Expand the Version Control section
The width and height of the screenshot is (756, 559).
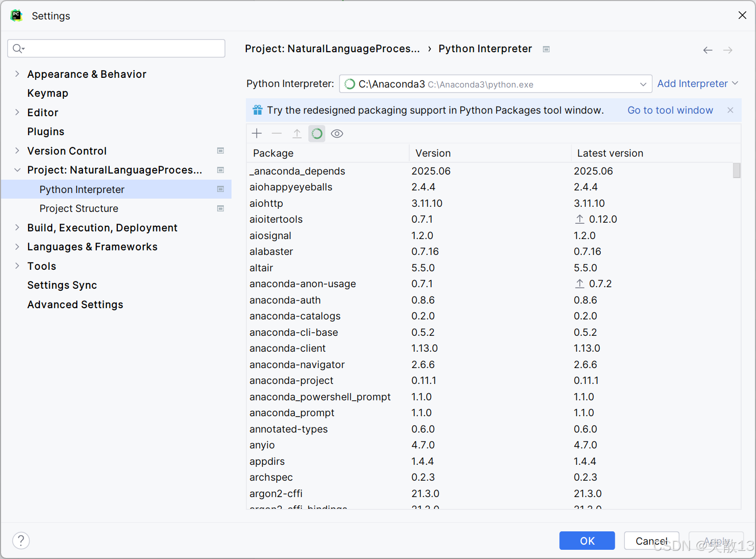point(17,150)
